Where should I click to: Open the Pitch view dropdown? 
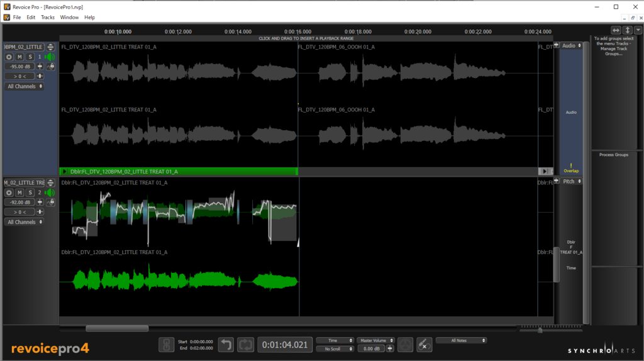coord(571,181)
